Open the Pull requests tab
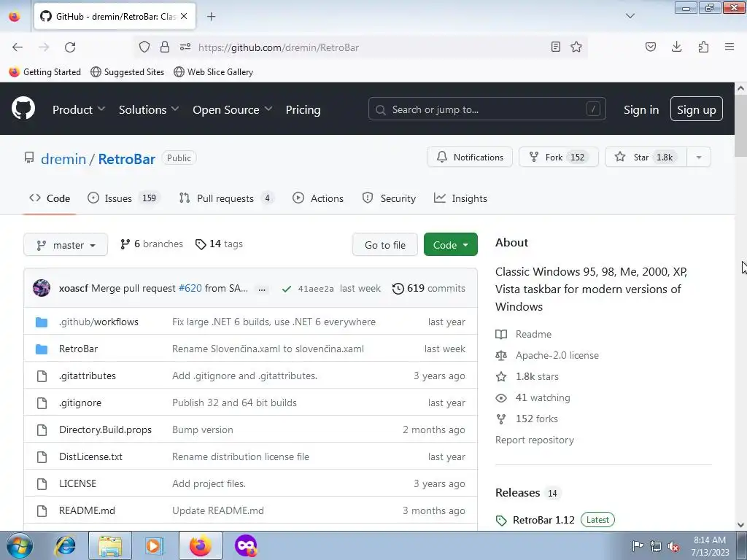This screenshot has height=560, width=747. (227, 198)
